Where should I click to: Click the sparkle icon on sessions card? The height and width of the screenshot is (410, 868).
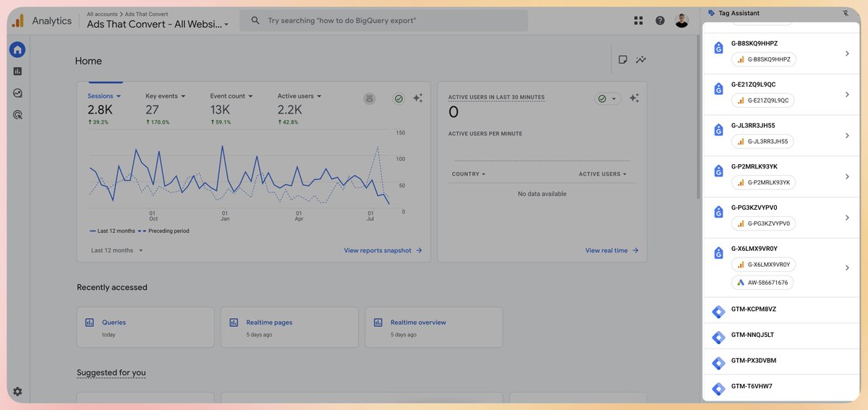coord(417,98)
